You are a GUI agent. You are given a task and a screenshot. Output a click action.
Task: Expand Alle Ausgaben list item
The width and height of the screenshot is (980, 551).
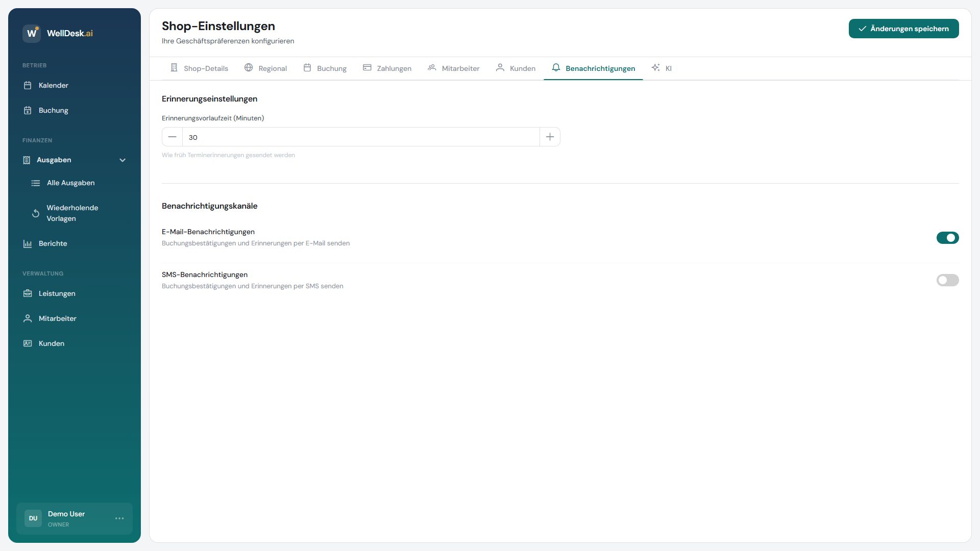[x=70, y=183]
